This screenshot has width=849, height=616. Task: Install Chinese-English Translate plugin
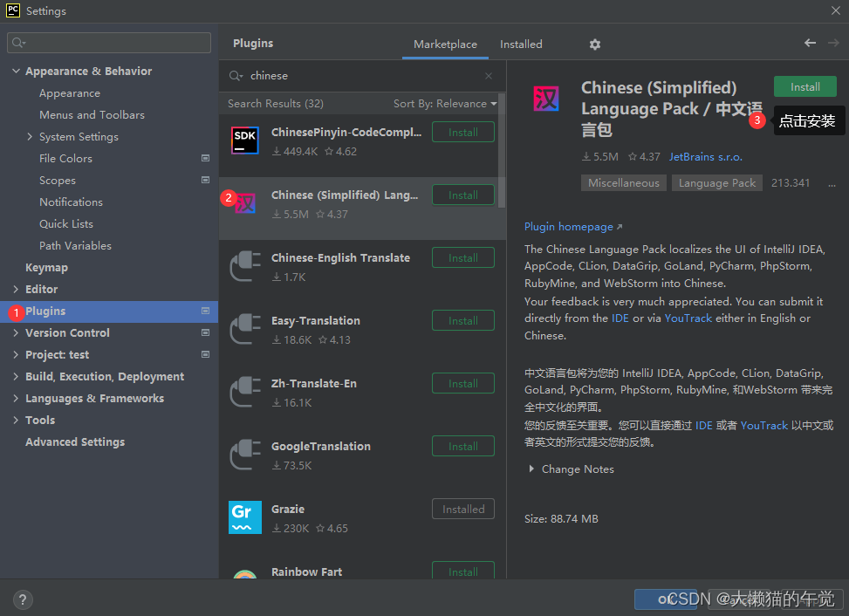click(463, 257)
